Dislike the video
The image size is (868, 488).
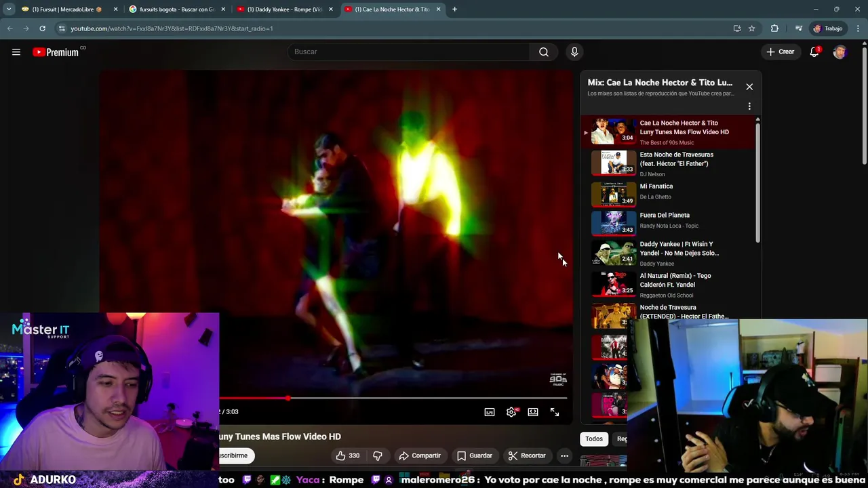tap(378, 455)
